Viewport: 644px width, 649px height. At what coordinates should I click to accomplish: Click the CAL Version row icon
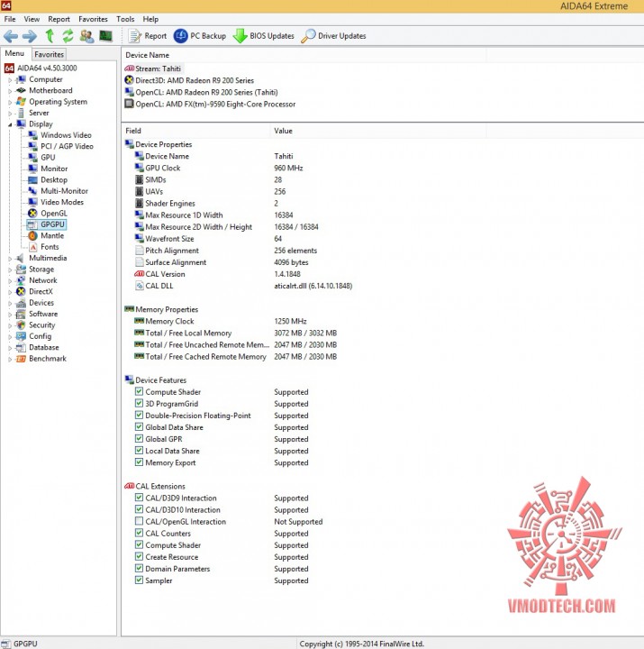(x=140, y=274)
